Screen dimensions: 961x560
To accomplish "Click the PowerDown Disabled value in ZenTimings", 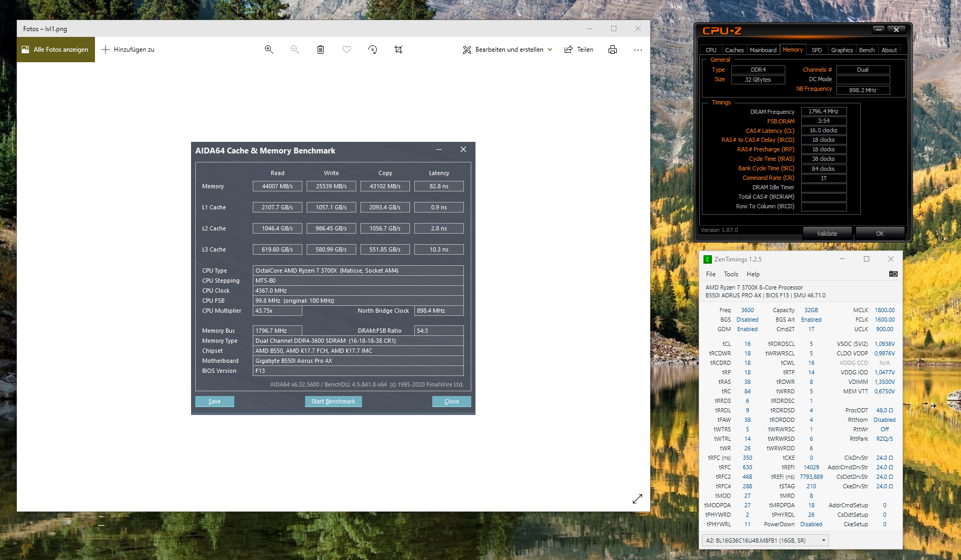I will (811, 524).
